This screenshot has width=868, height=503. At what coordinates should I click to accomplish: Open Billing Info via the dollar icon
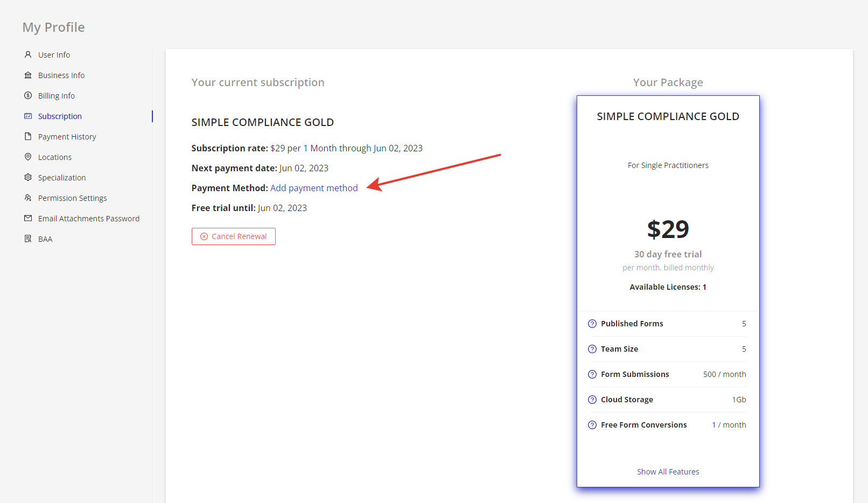click(27, 95)
